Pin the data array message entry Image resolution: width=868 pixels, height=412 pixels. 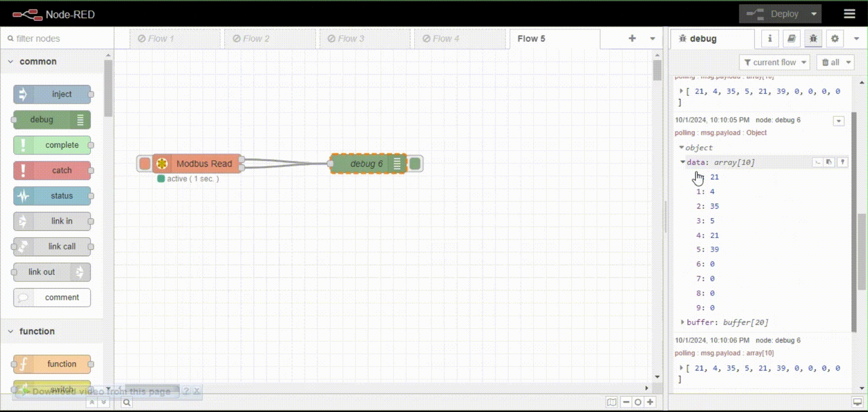[x=843, y=162]
